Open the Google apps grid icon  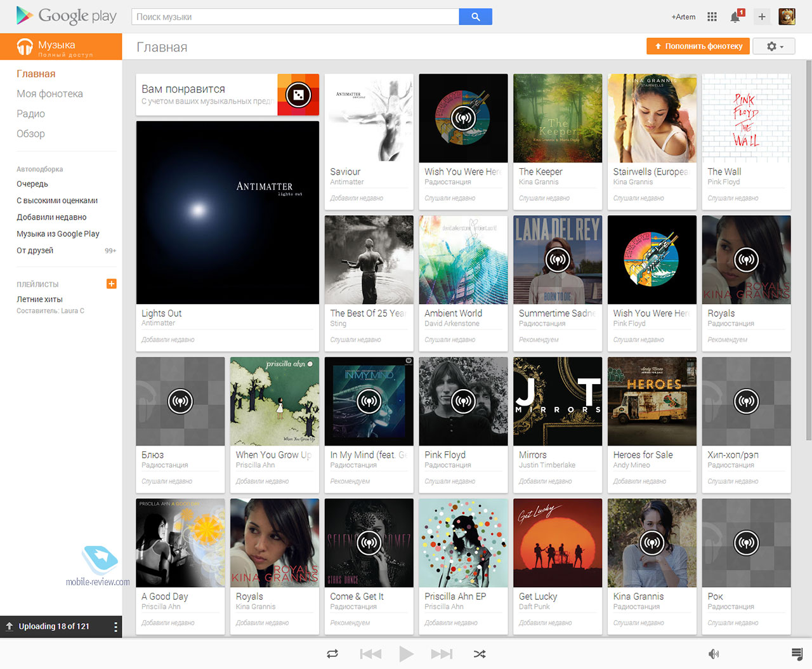(x=712, y=17)
